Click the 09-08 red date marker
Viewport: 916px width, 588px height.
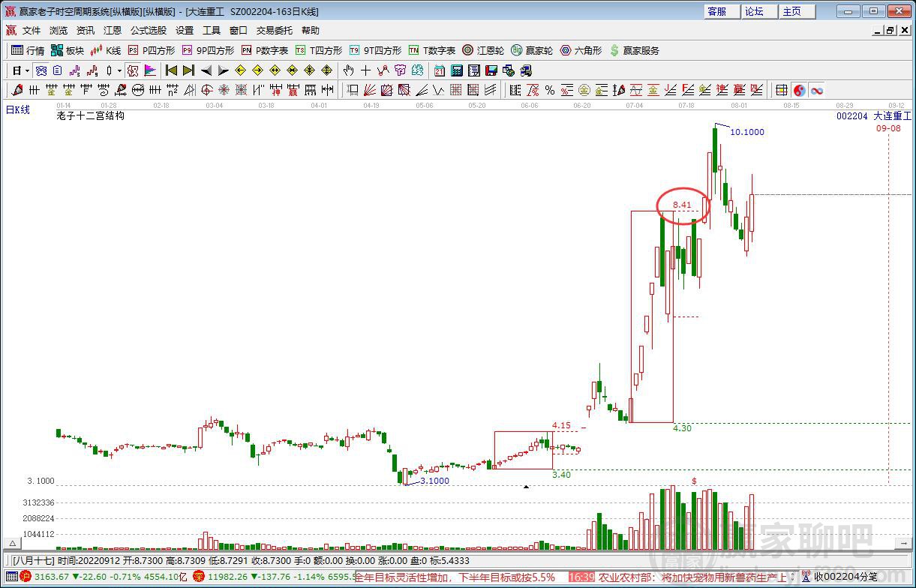tap(888, 128)
